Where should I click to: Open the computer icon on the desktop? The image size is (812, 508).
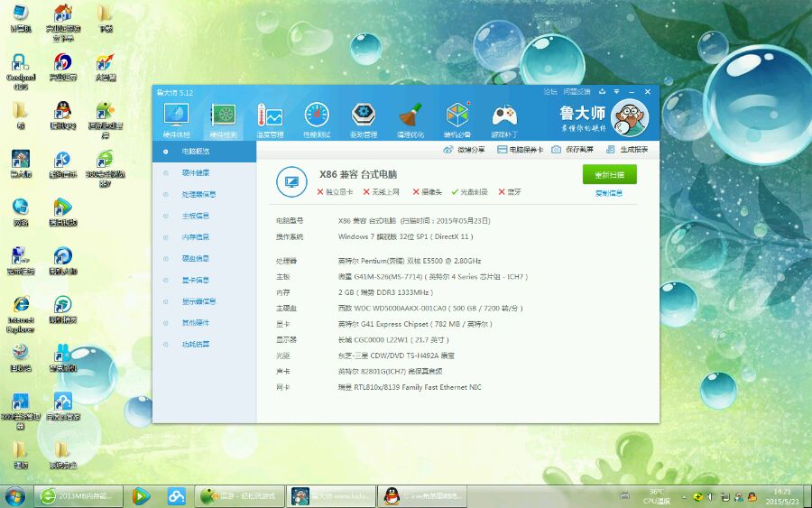tap(21, 18)
